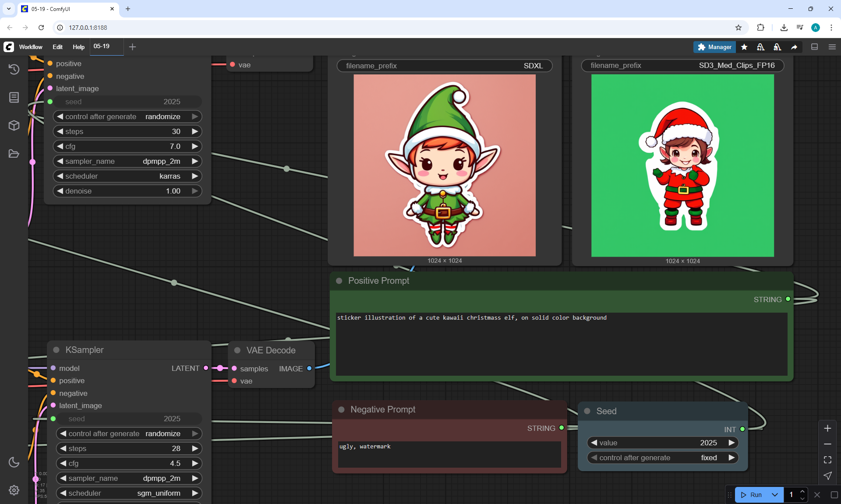841x504 pixels.
Task: Open the queue history sidebar icon
Action: pos(14,69)
